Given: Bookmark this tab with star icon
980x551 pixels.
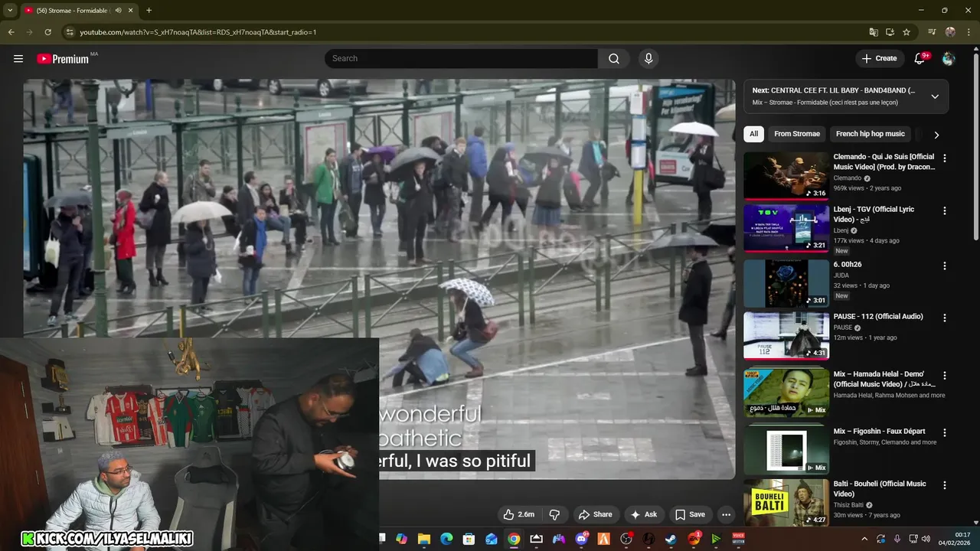Looking at the screenshot, I should [906, 32].
